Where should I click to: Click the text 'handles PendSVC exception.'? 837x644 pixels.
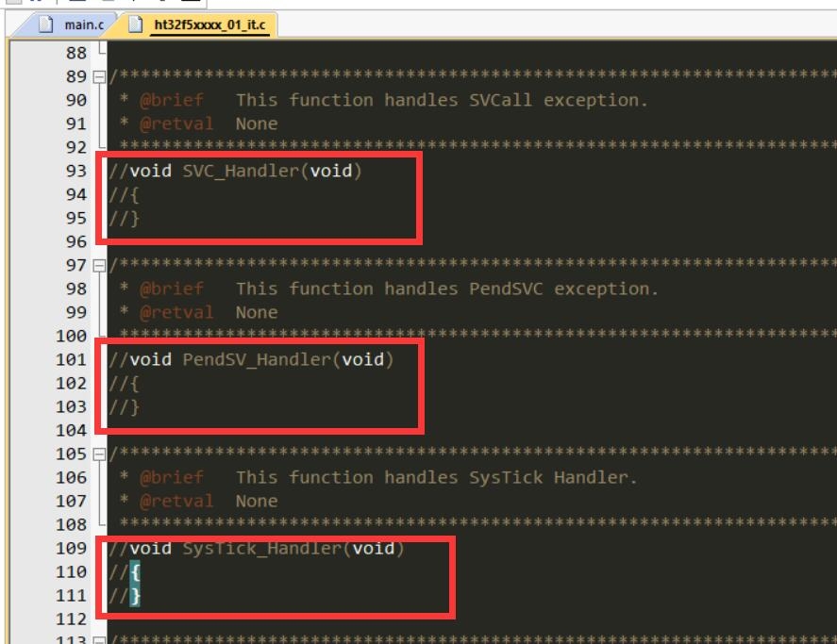click(x=521, y=289)
